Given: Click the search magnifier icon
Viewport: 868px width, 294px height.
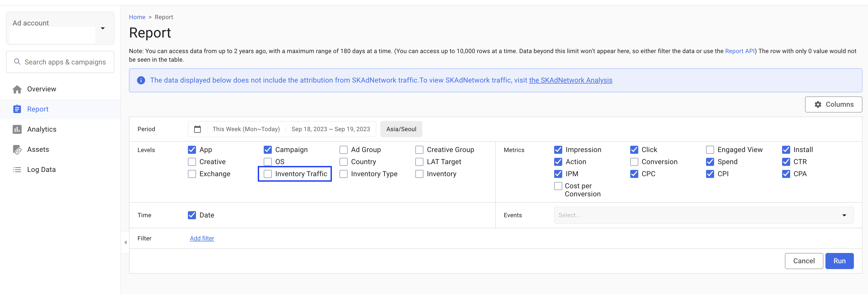Looking at the screenshot, I should [x=17, y=62].
